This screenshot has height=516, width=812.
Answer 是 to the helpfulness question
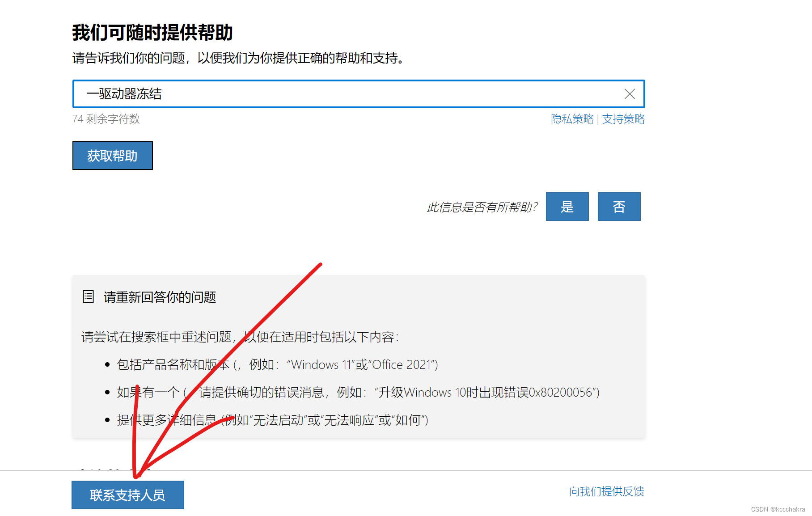(x=567, y=207)
